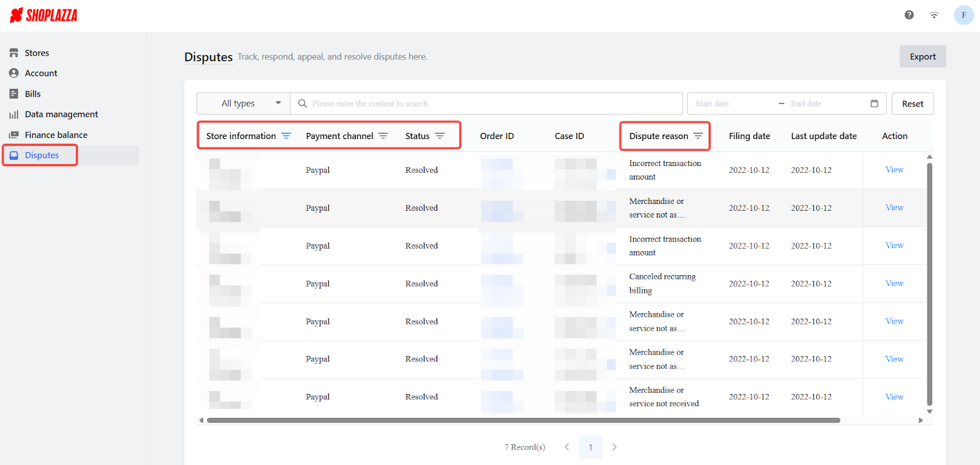The image size is (980, 465).
Task: Open the help question mark icon
Action: tap(909, 15)
